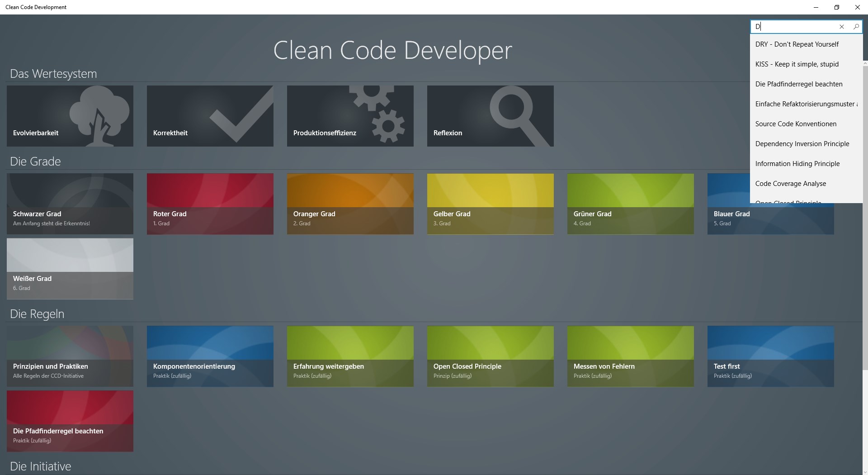Open the Blauer Grad tile
Image resolution: width=868 pixels, height=475 pixels.
[771, 218]
